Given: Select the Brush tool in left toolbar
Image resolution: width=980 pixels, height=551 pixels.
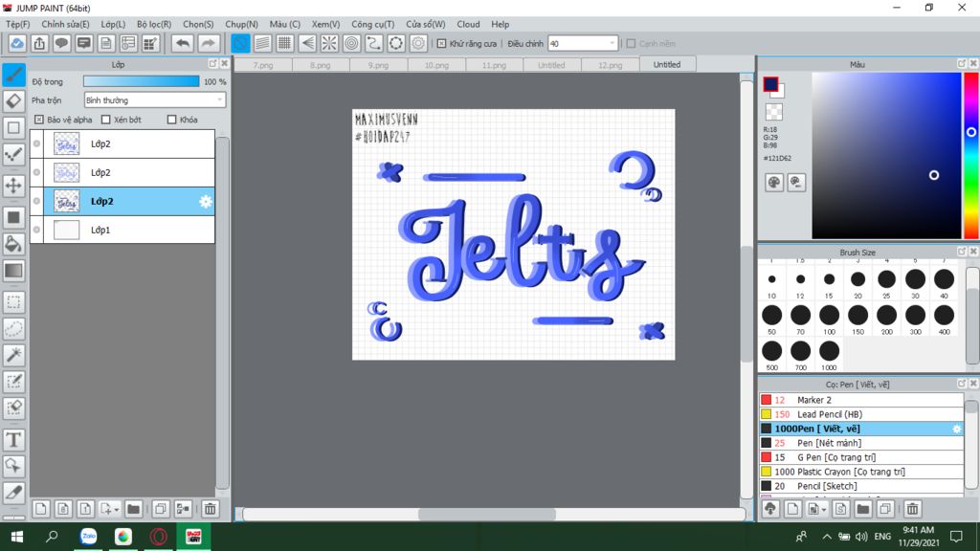Looking at the screenshot, I should tap(13, 75).
